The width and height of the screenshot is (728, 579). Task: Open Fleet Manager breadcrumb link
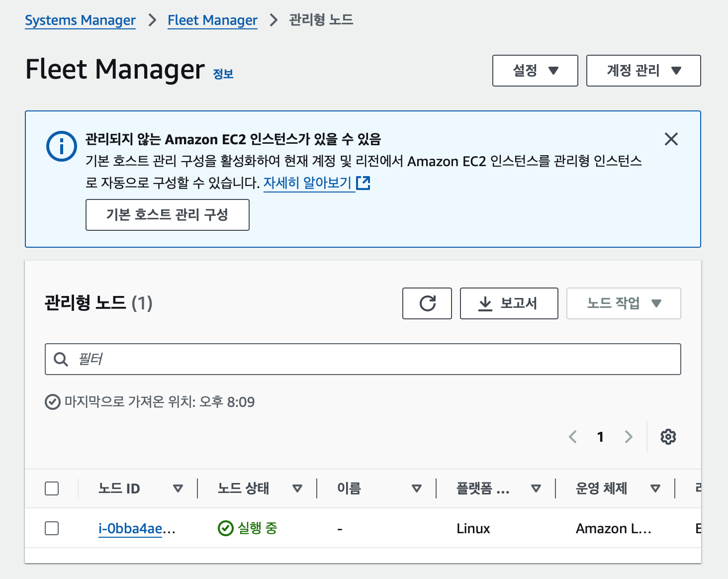[212, 20]
